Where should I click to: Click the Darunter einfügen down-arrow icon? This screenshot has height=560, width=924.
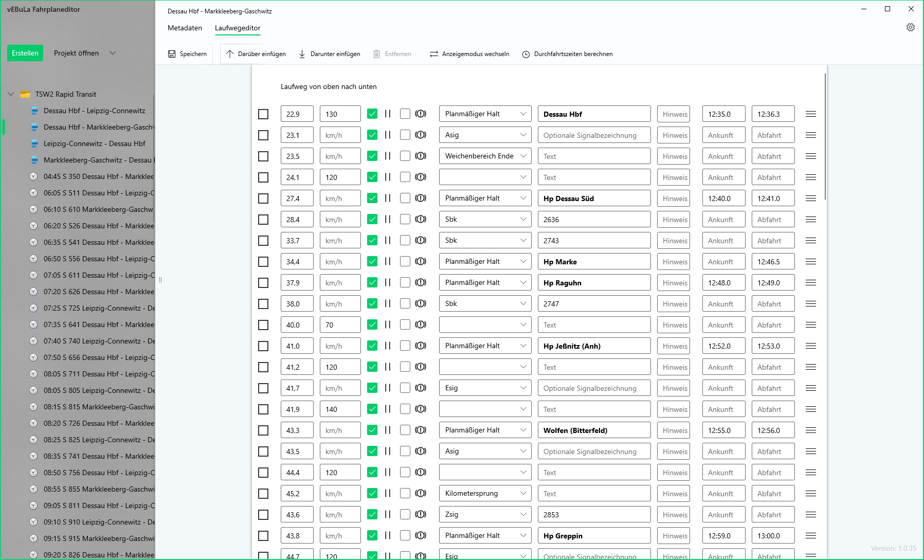pyautogui.click(x=302, y=54)
